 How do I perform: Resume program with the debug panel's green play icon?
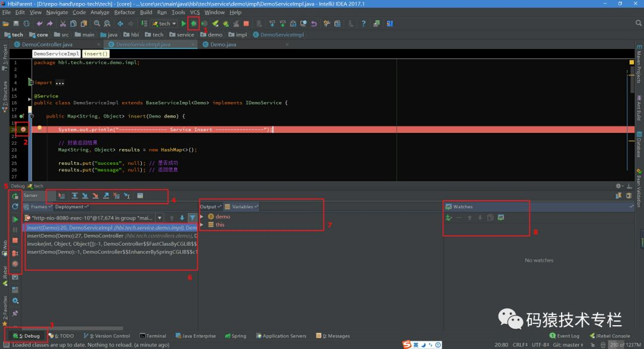pyautogui.click(x=15, y=219)
